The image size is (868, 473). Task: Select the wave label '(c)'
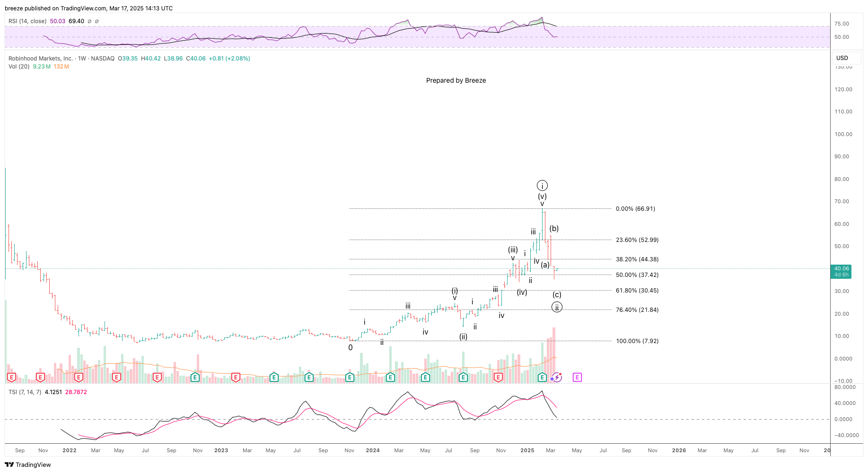[x=557, y=295]
